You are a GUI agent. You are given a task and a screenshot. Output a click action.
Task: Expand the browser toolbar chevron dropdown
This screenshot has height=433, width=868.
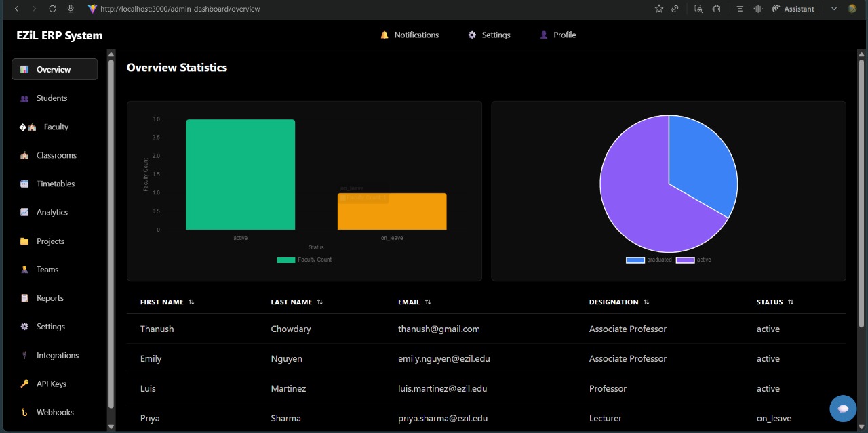coord(834,9)
